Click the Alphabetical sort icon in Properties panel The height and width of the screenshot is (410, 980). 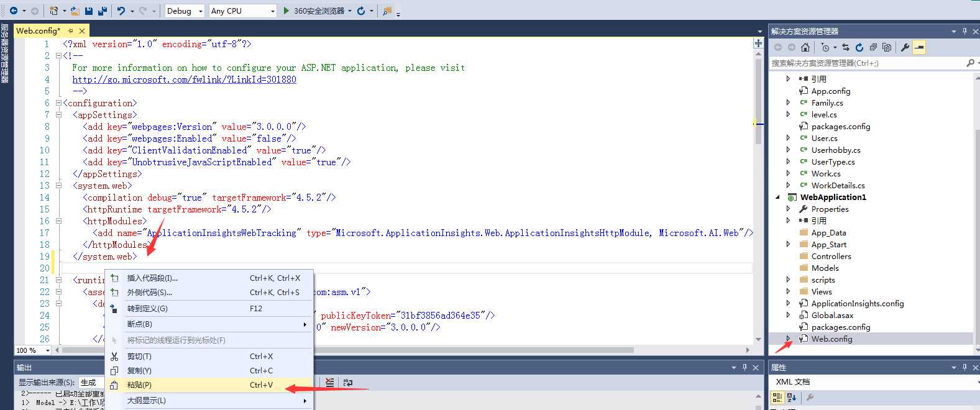[792, 398]
